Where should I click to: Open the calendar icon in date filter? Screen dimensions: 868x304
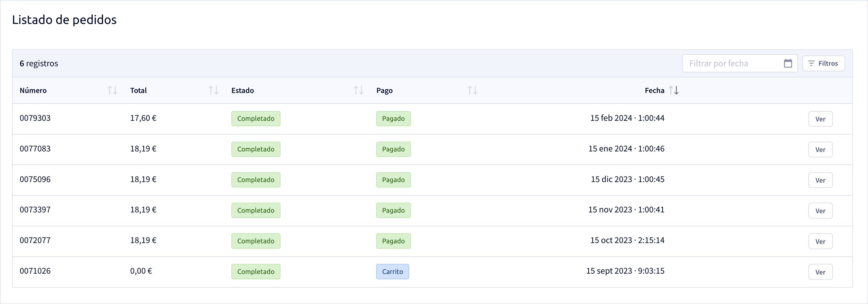point(788,63)
